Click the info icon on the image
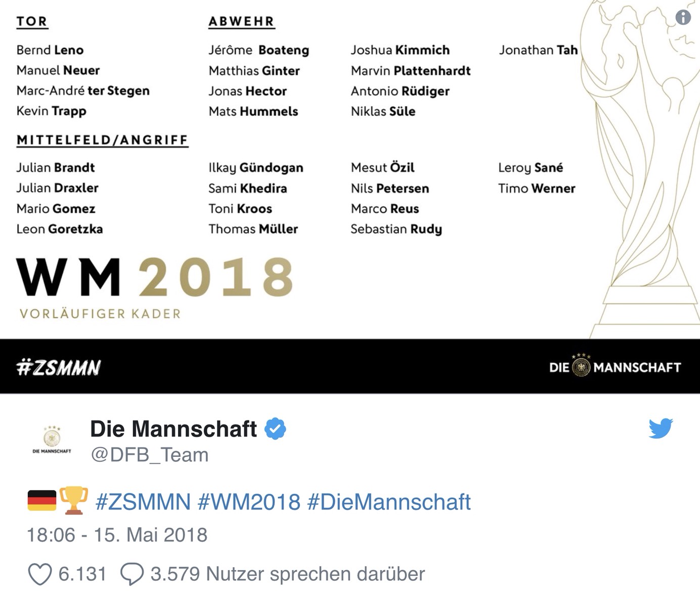700x599 pixels. pos(683,17)
